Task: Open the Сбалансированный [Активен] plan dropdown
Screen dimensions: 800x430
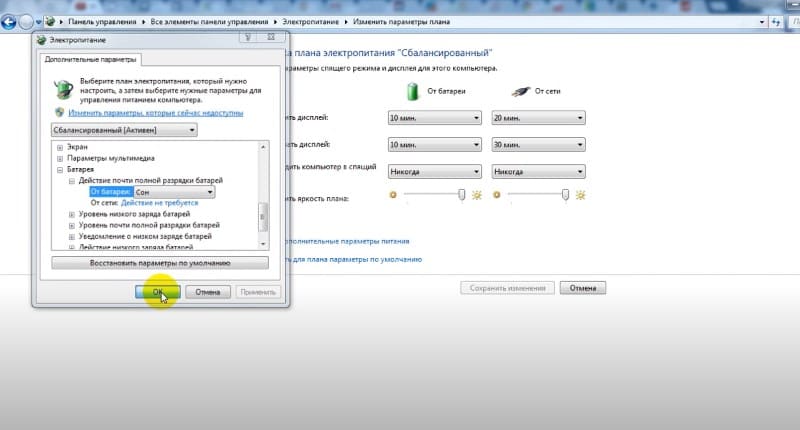Action: [124, 130]
